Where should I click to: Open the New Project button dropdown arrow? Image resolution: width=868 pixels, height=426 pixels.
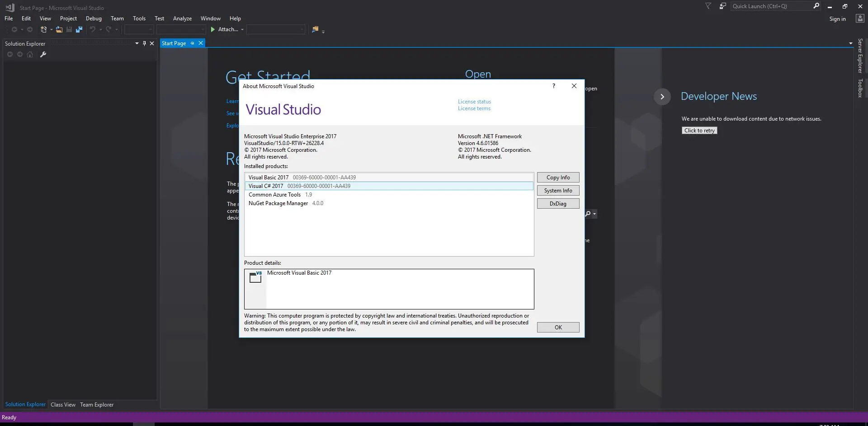coord(51,30)
